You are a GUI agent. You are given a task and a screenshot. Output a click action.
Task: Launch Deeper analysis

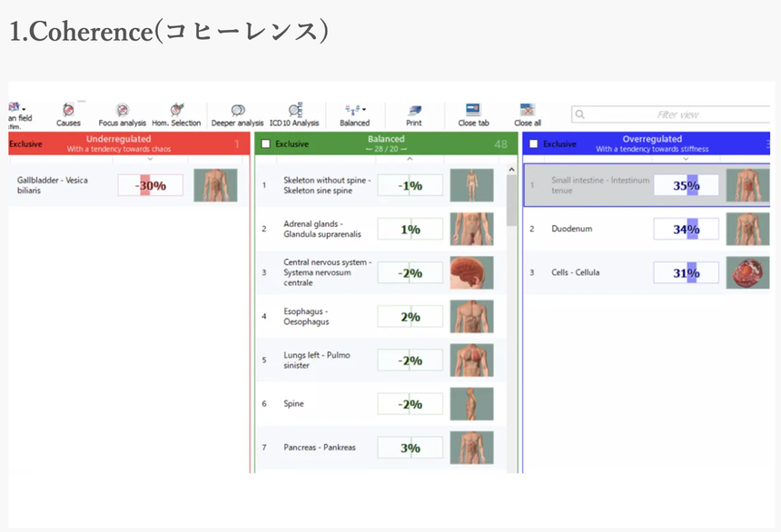237,113
